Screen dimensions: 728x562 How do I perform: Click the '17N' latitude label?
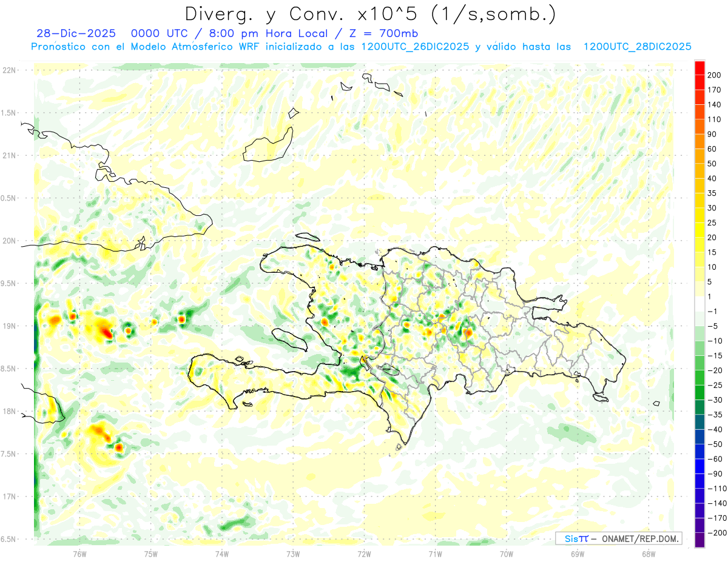point(9,497)
